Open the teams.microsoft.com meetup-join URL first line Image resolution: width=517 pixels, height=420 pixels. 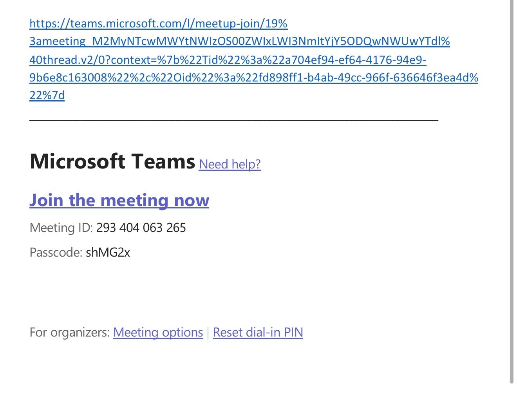(x=158, y=24)
